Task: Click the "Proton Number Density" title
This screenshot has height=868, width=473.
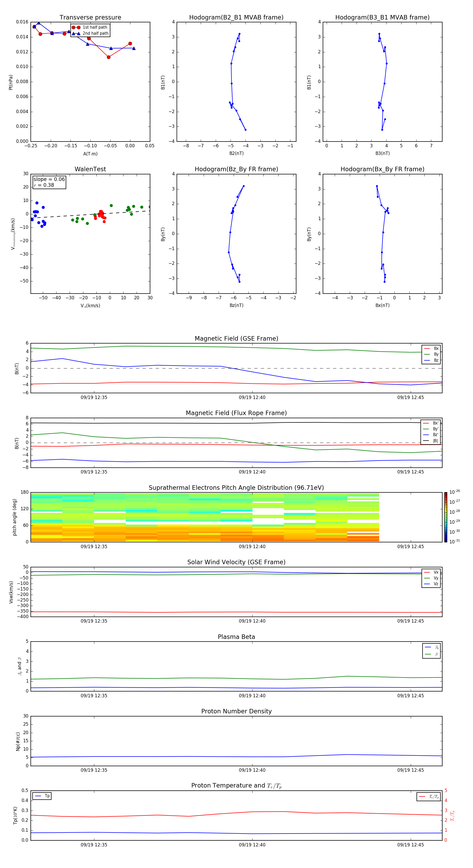Action: pyautogui.click(x=236, y=711)
